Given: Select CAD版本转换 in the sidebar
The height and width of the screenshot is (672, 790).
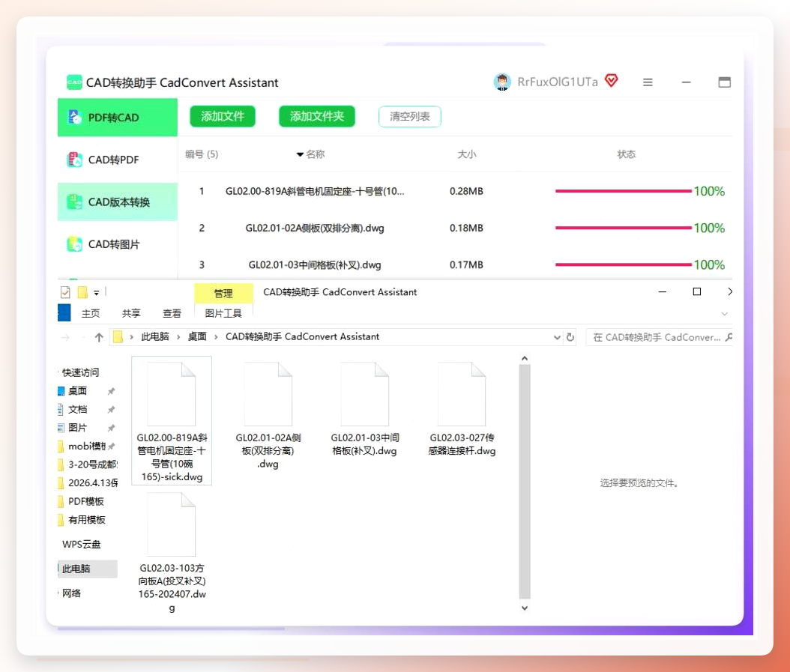Looking at the screenshot, I should [x=118, y=202].
